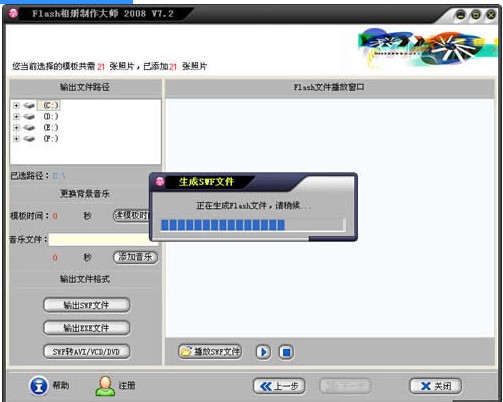Screen dimensions: 503x402
Task: Select the (E:) drive label
Action: [x=51, y=128]
